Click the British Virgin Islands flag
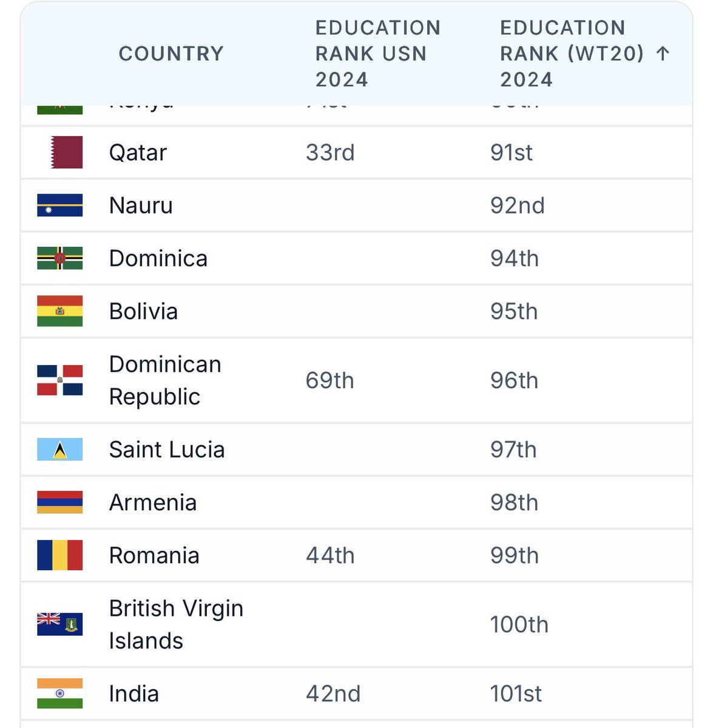The image size is (713, 728). tap(59, 624)
